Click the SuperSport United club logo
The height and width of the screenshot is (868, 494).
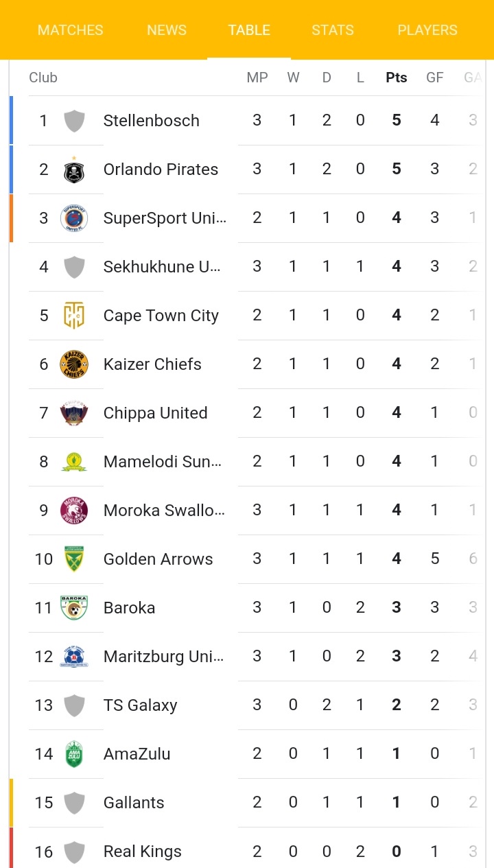tap(74, 218)
